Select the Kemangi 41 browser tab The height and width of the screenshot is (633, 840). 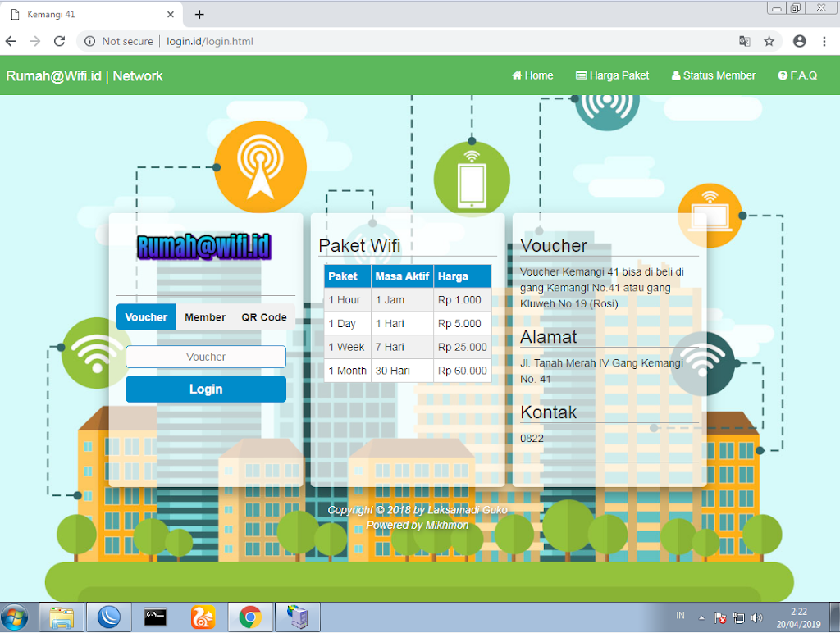coord(91,15)
